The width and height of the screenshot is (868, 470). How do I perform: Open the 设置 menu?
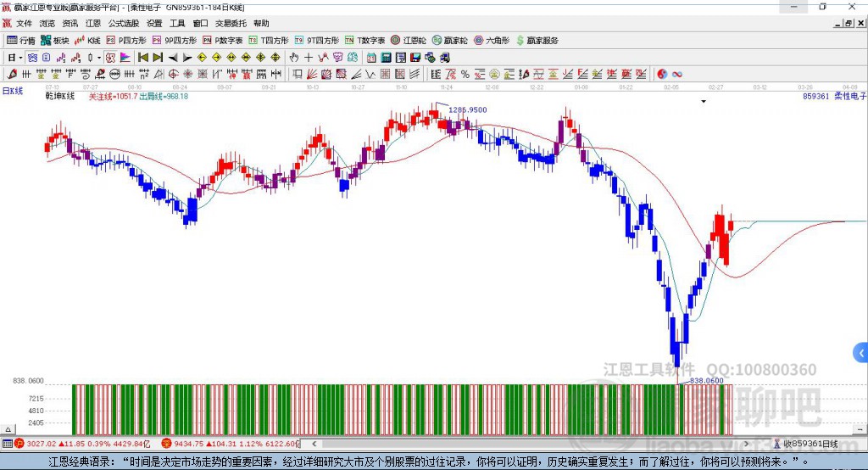point(154,23)
